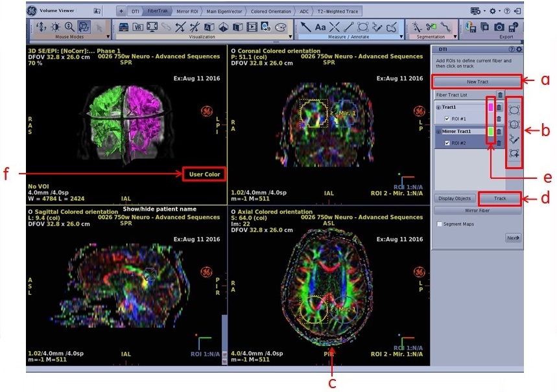
Task: Open the Colored Orientation tab
Action: coord(270,11)
